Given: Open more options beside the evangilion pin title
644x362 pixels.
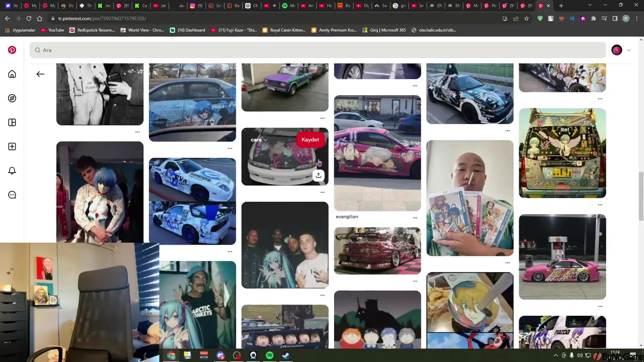Looking at the screenshot, I should coord(415,218).
